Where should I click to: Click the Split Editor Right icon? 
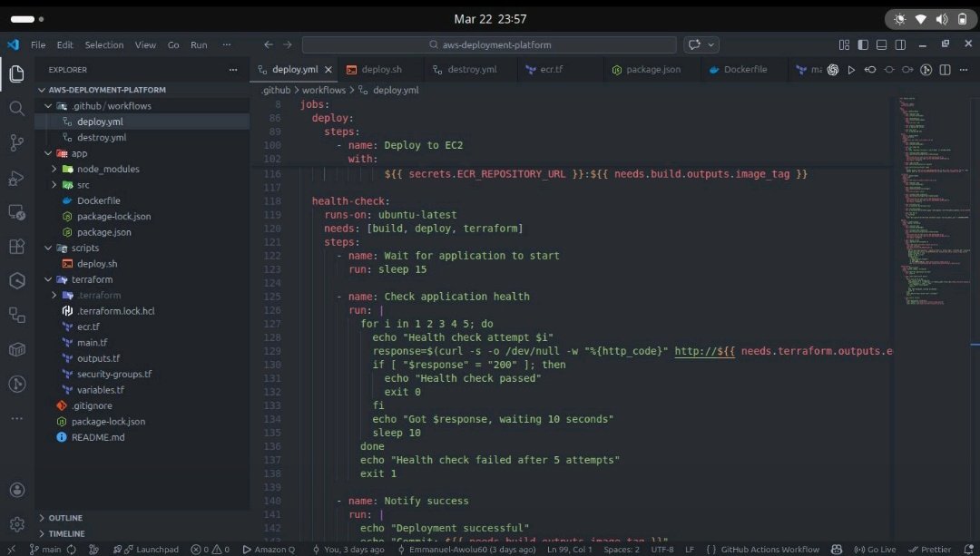pos(945,70)
